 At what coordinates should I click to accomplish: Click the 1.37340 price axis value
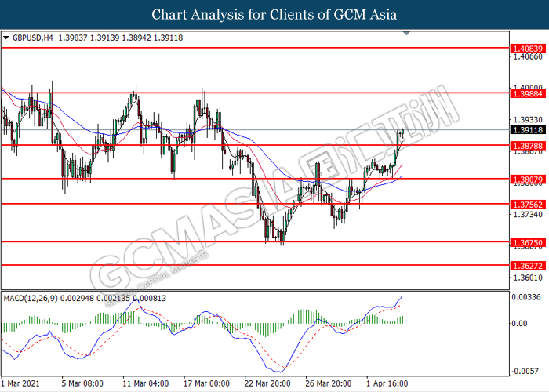click(x=528, y=214)
